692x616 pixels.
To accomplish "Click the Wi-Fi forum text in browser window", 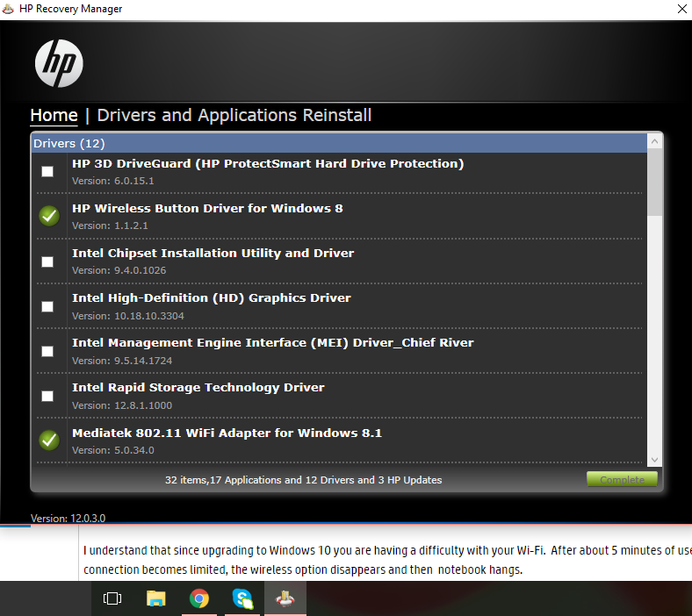I will tap(387, 560).
